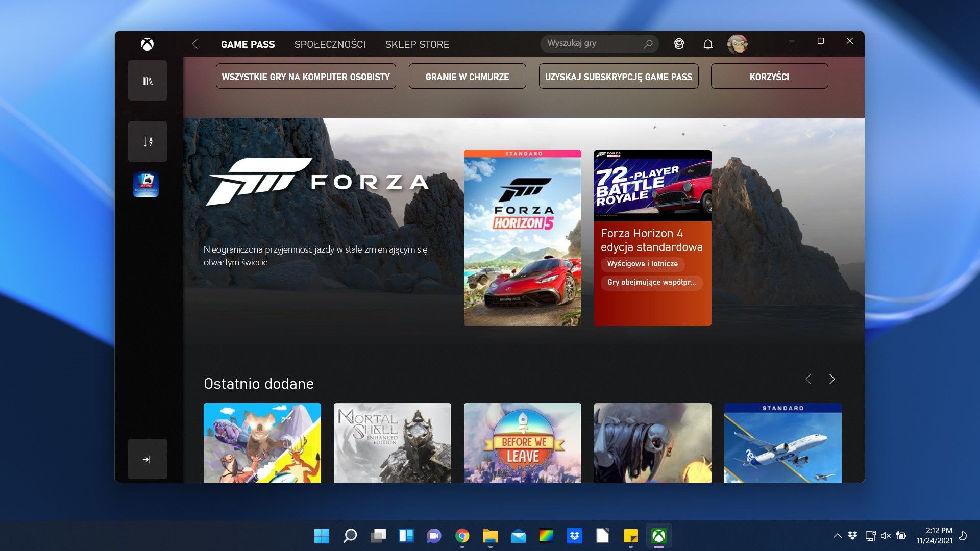Open Widgets from taskbar
The width and height of the screenshot is (980, 551).
[406, 536]
